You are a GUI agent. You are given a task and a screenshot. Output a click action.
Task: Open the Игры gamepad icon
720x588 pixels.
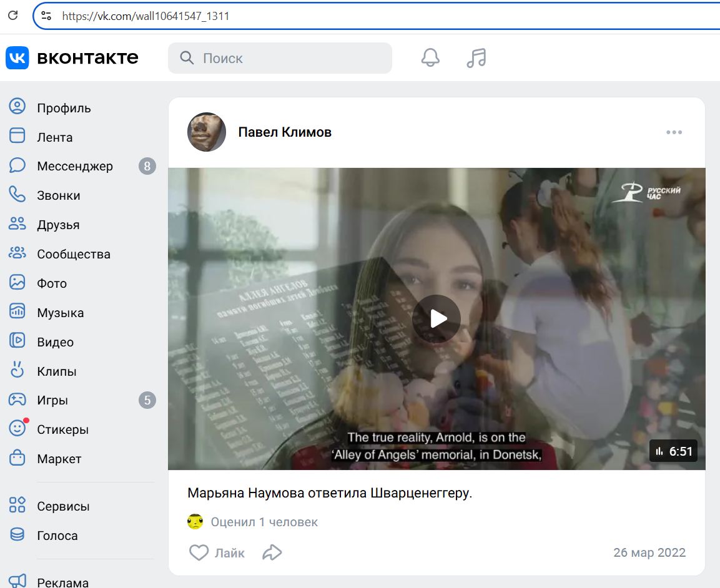point(17,400)
